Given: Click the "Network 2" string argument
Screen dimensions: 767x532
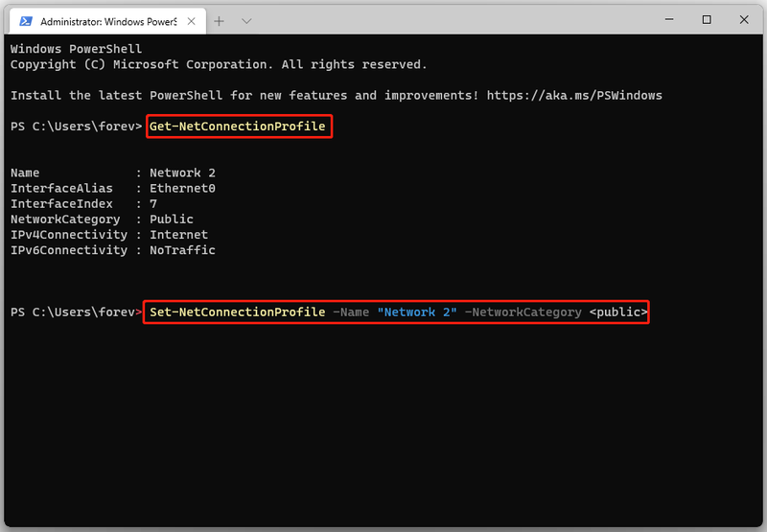Looking at the screenshot, I should 417,312.
